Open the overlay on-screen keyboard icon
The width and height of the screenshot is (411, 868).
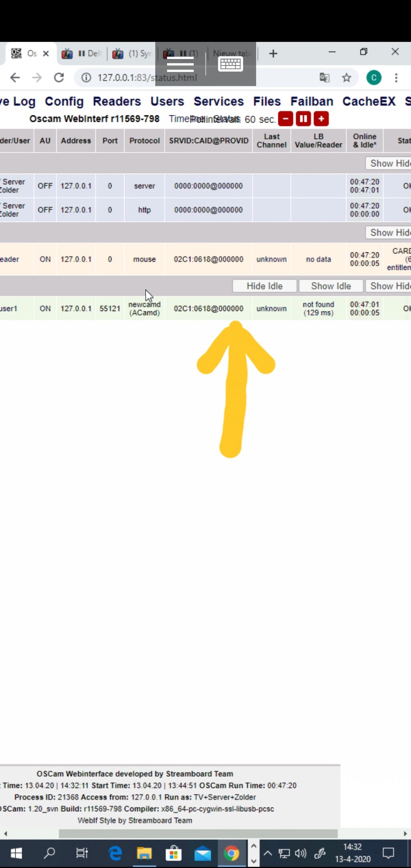coord(230,64)
